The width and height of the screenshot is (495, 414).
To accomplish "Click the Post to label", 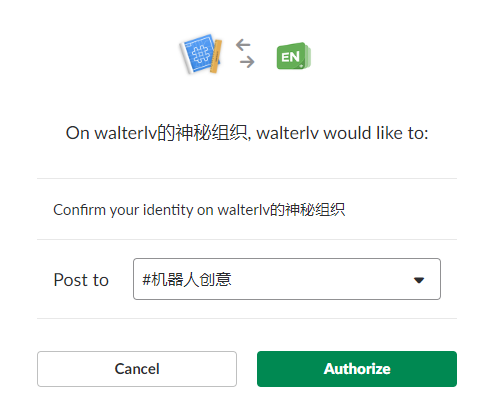I will point(81,280).
